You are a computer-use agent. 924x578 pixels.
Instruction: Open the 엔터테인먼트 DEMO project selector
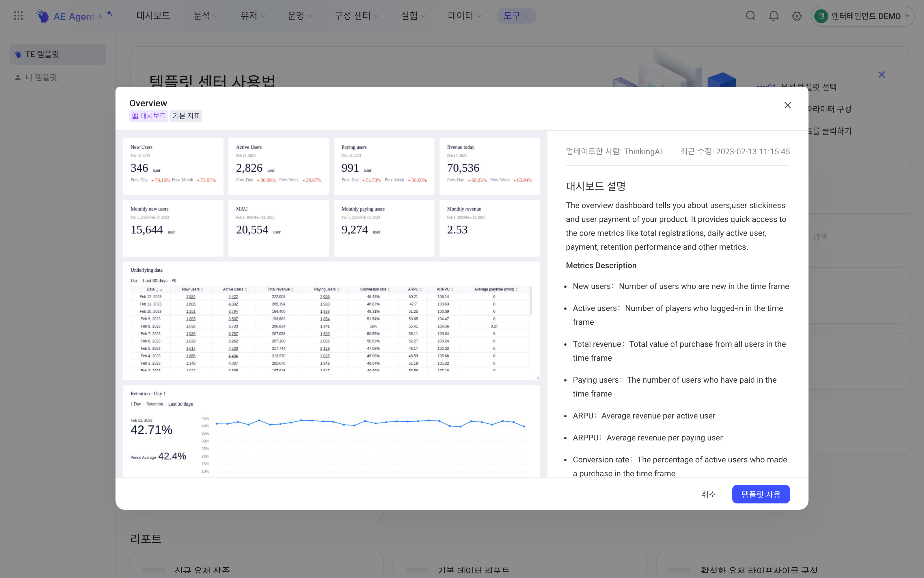coord(862,16)
